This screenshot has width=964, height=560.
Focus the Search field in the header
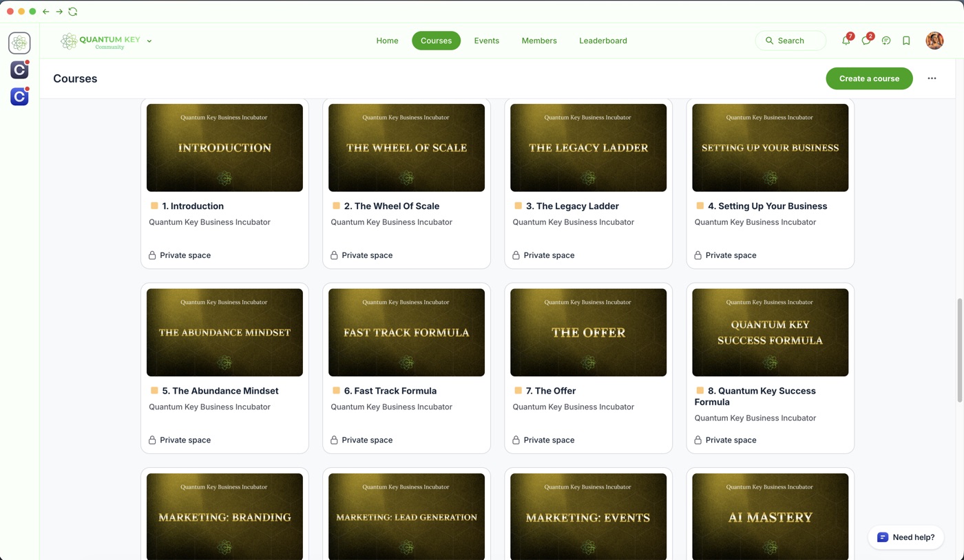tap(790, 41)
